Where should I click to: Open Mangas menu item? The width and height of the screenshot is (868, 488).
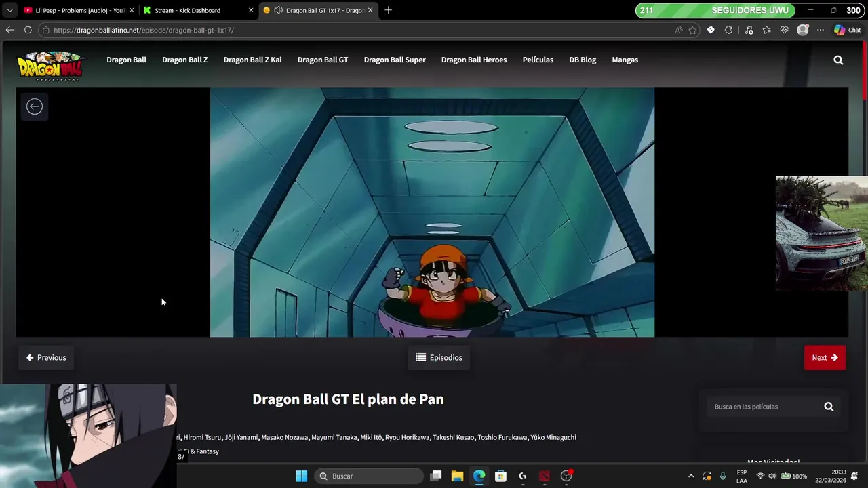[625, 60]
